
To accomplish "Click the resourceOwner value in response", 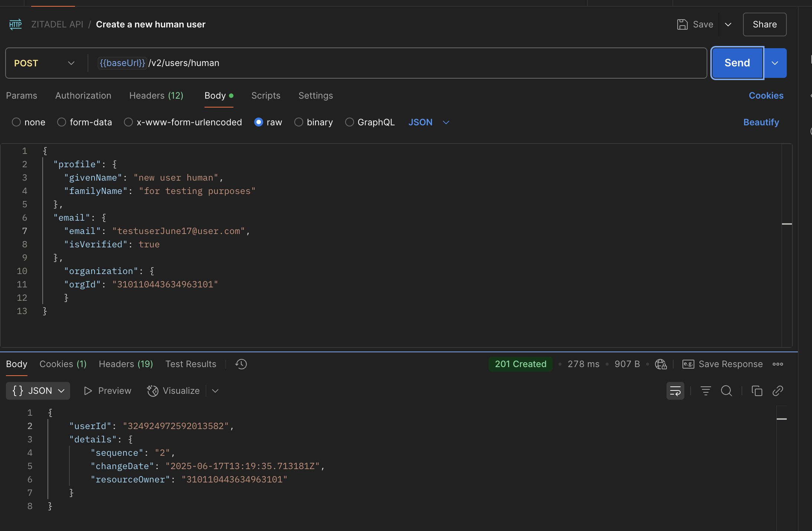I will click(x=235, y=479).
